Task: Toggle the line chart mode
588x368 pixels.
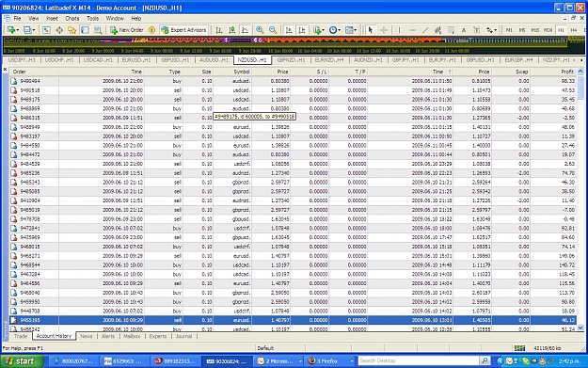Action: (x=245, y=30)
